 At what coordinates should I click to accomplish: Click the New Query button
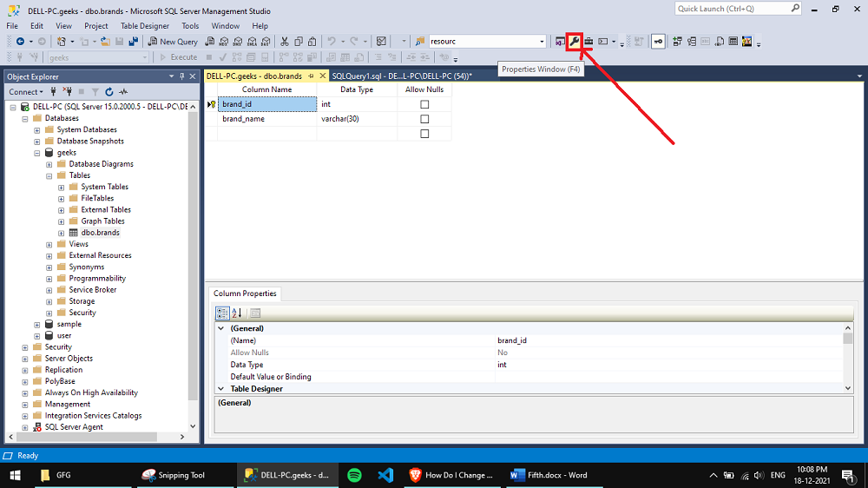point(173,42)
